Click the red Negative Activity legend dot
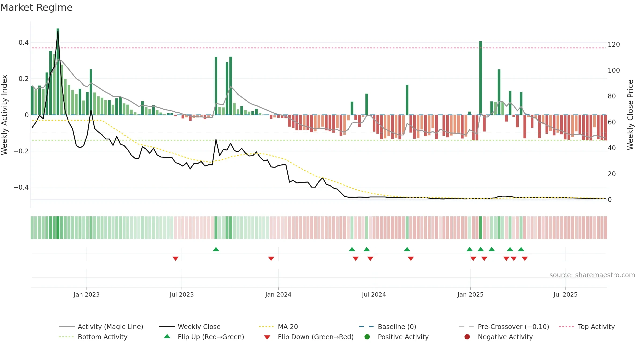This screenshot has height=362, width=644. pos(467,337)
